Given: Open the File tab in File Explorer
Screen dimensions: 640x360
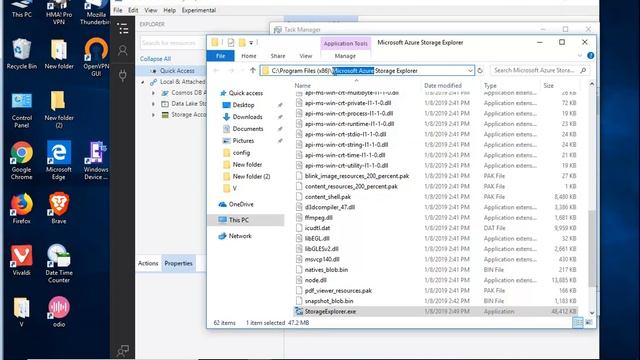Looking at the screenshot, I should point(220,56).
